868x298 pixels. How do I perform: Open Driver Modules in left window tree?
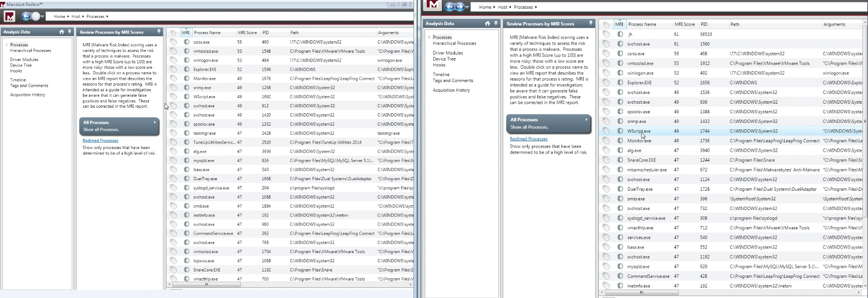[x=24, y=60]
